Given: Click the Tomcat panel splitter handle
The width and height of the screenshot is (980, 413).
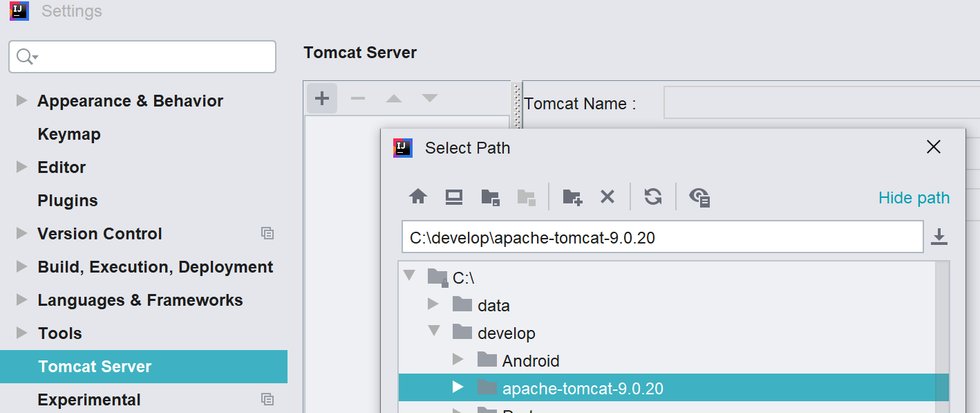Looking at the screenshot, I should (x=516, y=104).
